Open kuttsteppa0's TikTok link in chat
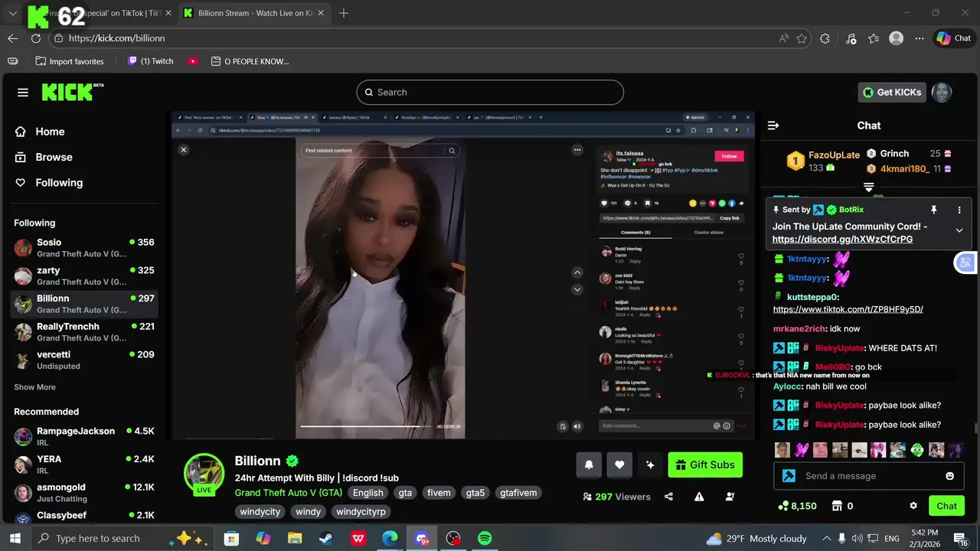 click(848, 309)
